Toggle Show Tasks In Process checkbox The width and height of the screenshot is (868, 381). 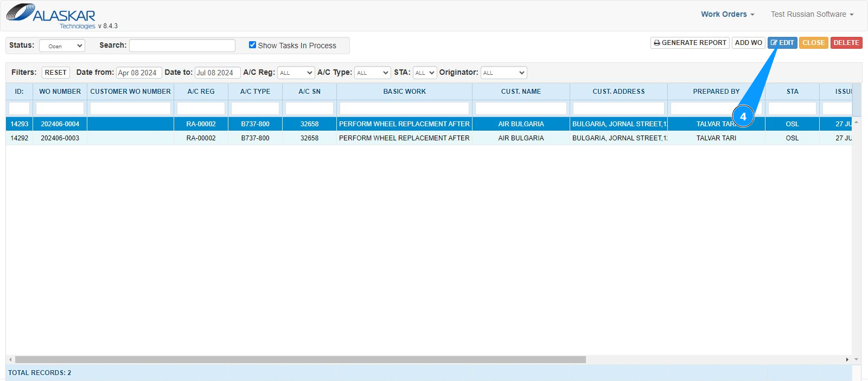[252, 45]
